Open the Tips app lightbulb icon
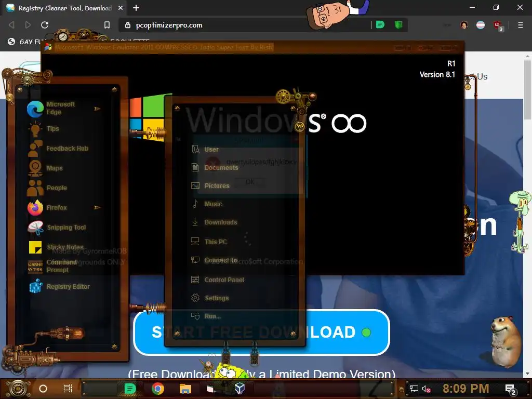The width and height of the screenshot is (532, 399). pyautogui.click(x=35, y=129)
